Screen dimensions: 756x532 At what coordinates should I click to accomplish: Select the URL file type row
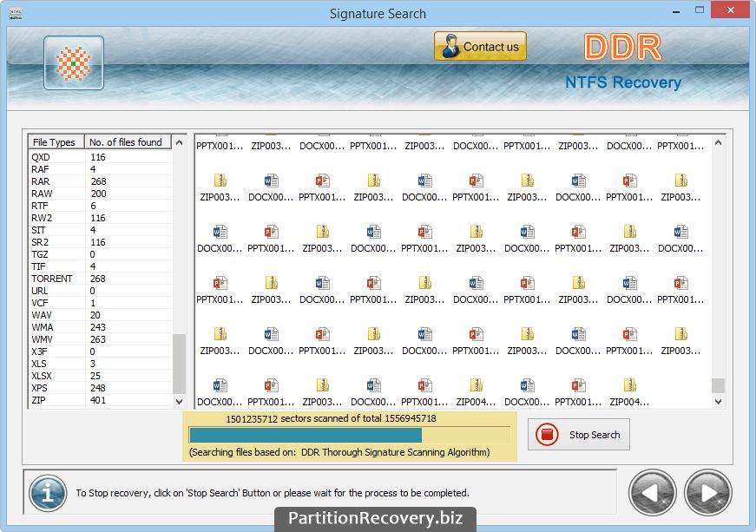pos(101,291)
